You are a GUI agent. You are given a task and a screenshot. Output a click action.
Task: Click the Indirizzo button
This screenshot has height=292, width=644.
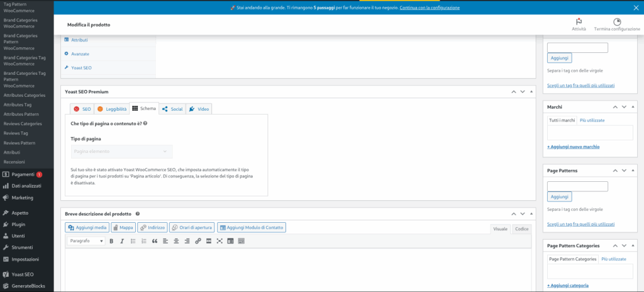(x=153, y=227)
